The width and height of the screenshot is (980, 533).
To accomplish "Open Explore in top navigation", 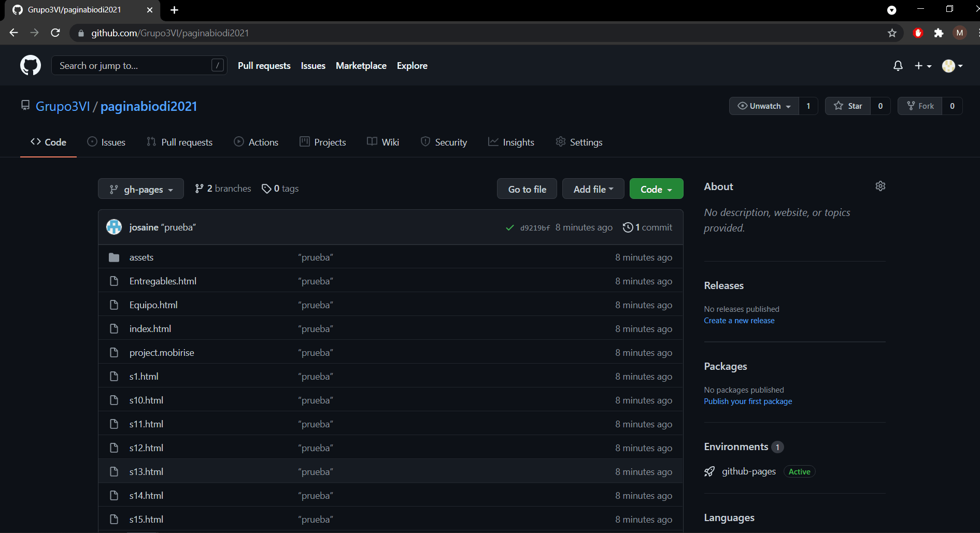I will click(x=412, y=66).
